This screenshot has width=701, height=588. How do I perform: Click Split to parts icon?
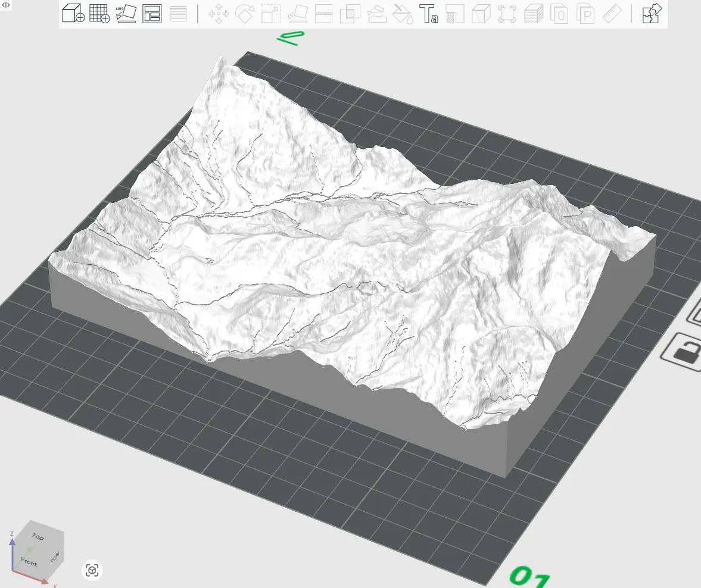(x=585, y=14)
